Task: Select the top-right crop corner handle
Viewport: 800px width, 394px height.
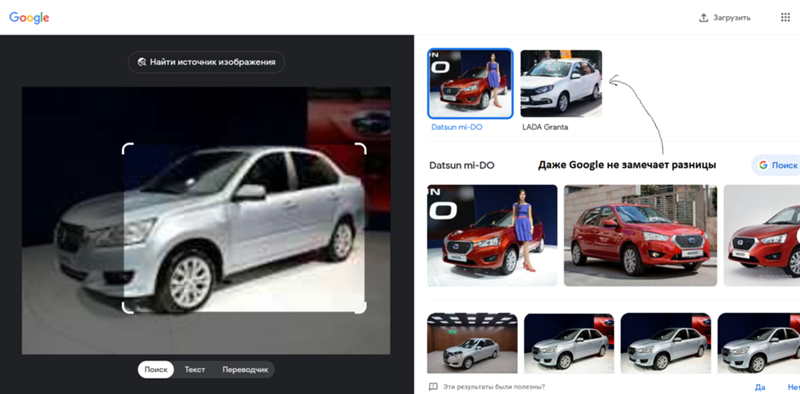Action: coord(361,148)
